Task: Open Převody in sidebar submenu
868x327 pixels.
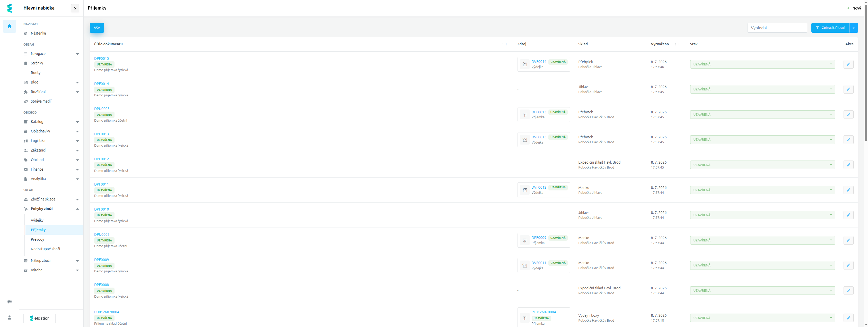Action: coord(37,239)
